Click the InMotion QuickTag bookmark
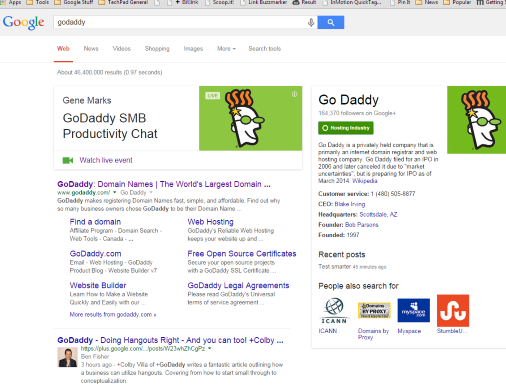 click(x=353, y=2)
